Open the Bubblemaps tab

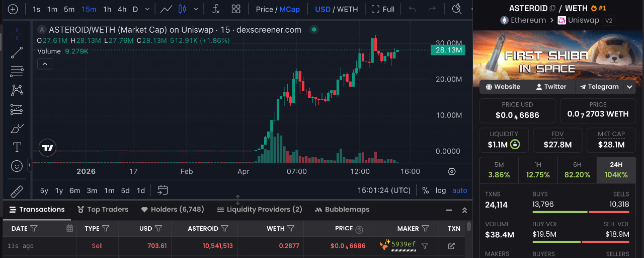[342, 210]
